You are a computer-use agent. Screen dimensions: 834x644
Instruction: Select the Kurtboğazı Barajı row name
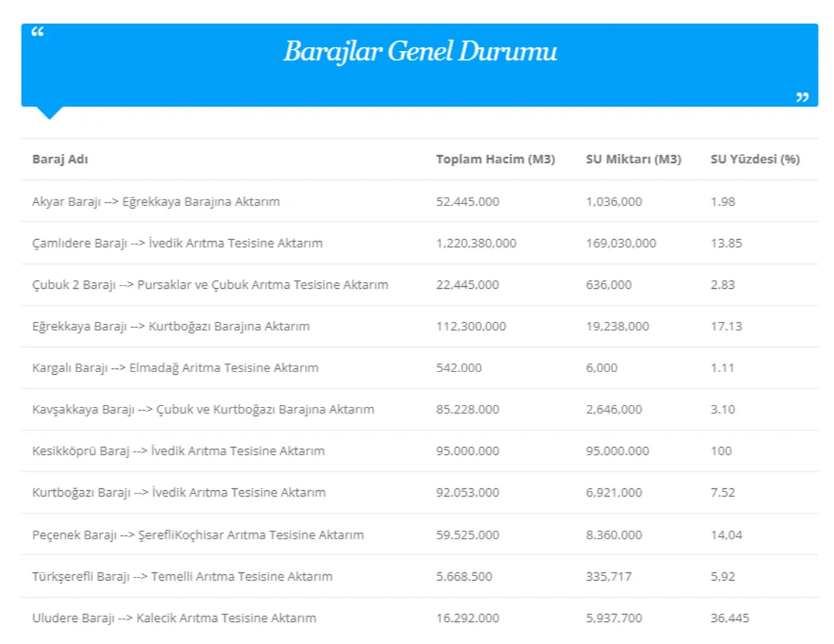pyautogui.click(x=179, y=493)
